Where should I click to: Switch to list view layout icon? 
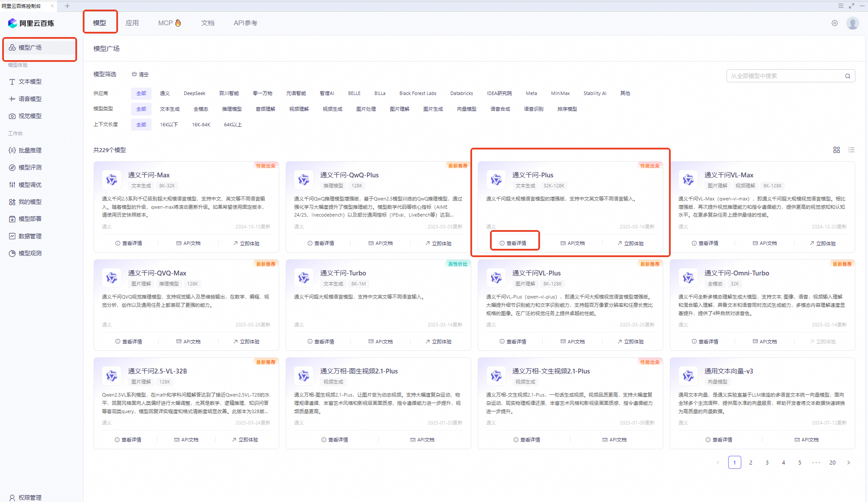[851, 150]
